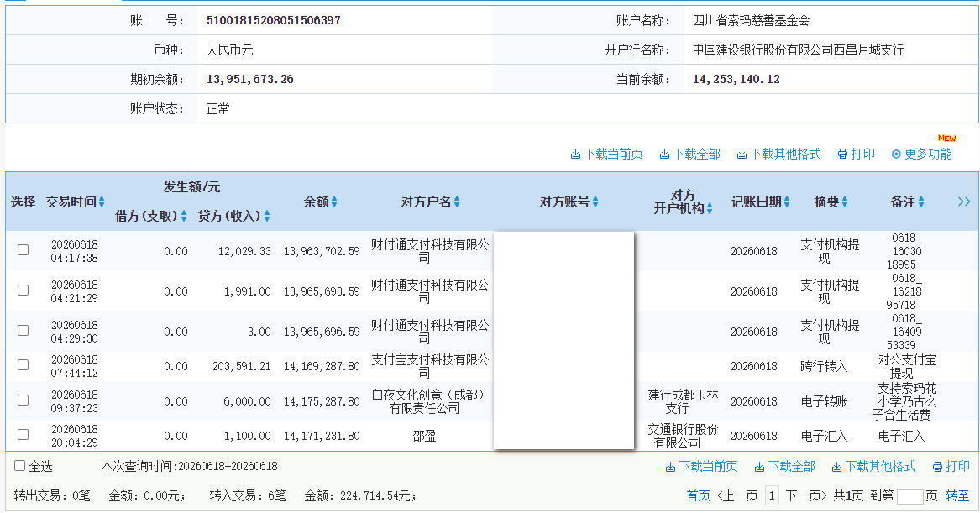Click account name 四川省索玛慈善基金会
This screenshot has width=980, height=513.
[752, 21]
